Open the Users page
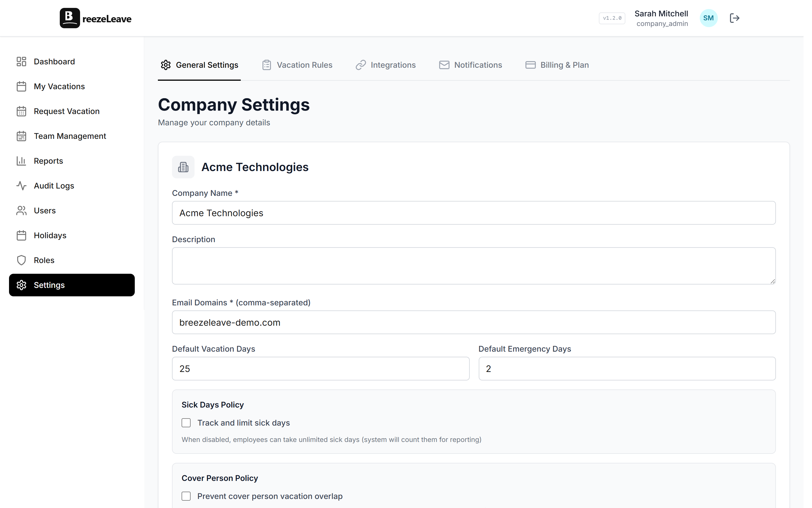This screenshot has width=812, height=508. [x=72, y=211]
